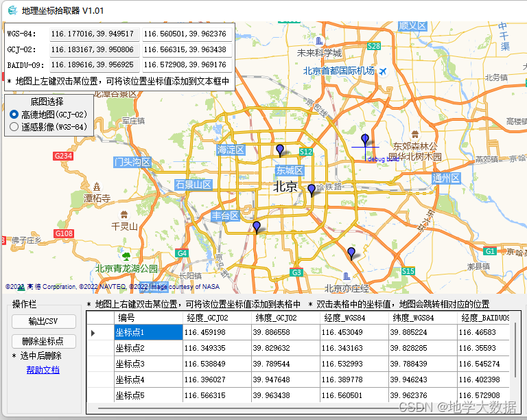Screen dimensions: 527x420
Task: Select the 坐标点4 row cell
Action: [x=148, y=380]
